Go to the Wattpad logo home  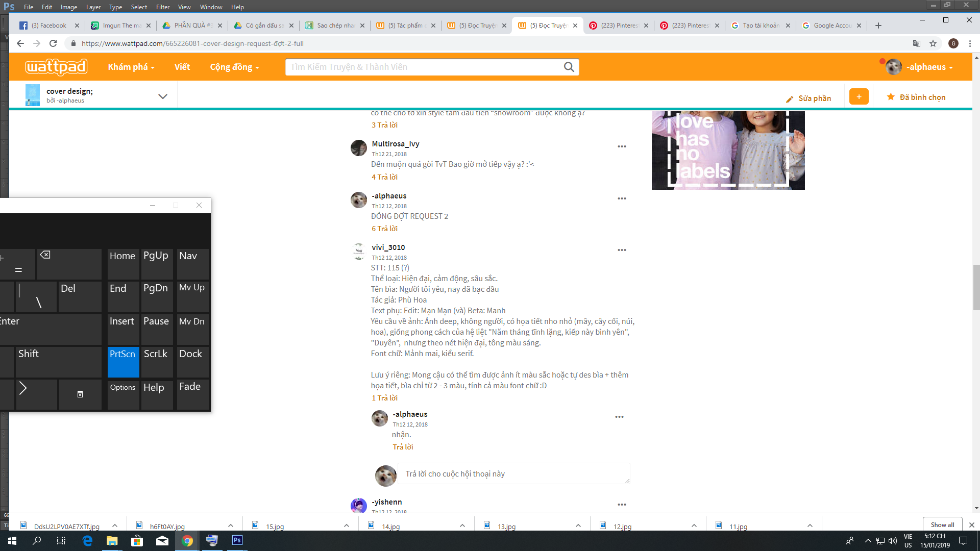click(x=56, y=67)
